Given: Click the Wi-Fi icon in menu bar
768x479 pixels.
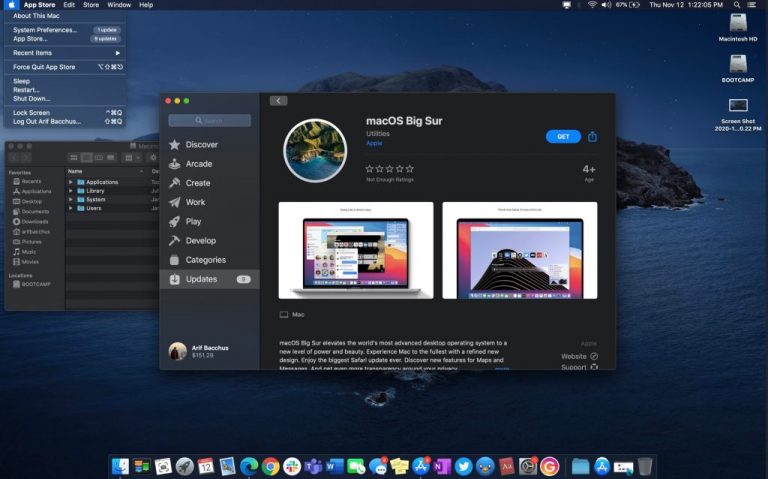Looking at the screenshot, I should 592,5.
